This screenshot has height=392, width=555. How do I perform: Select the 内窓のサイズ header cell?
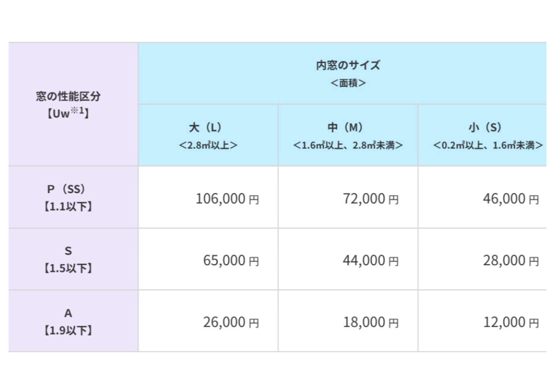click(x=342, y=73)
